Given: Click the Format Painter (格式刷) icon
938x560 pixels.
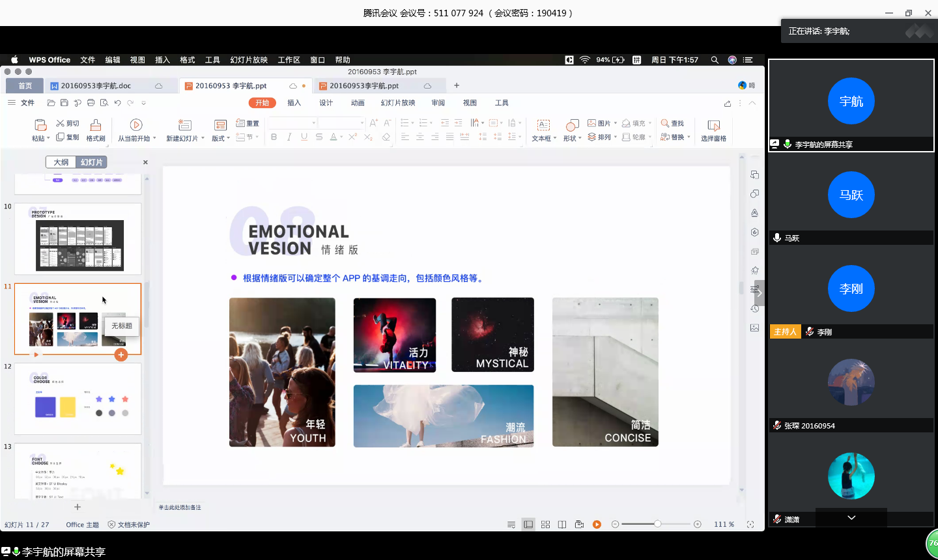Looking at the screenshot, I should tap(96, 125).
